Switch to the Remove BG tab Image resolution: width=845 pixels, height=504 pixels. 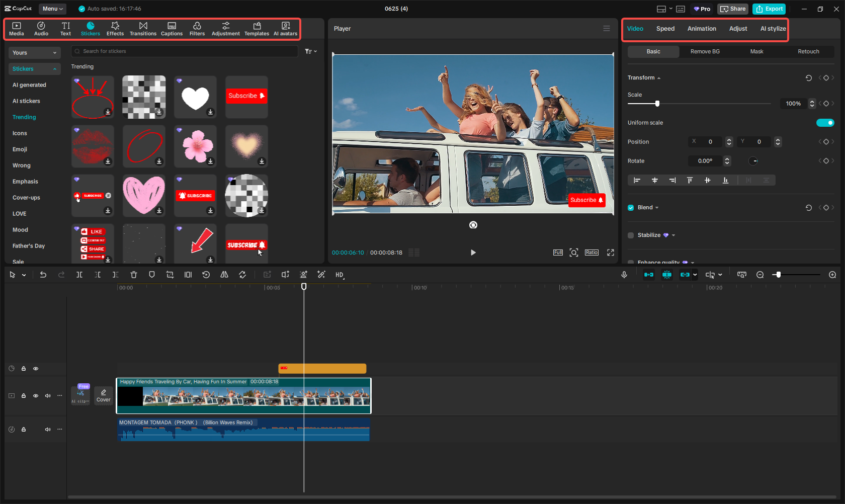tap(705, 51)
